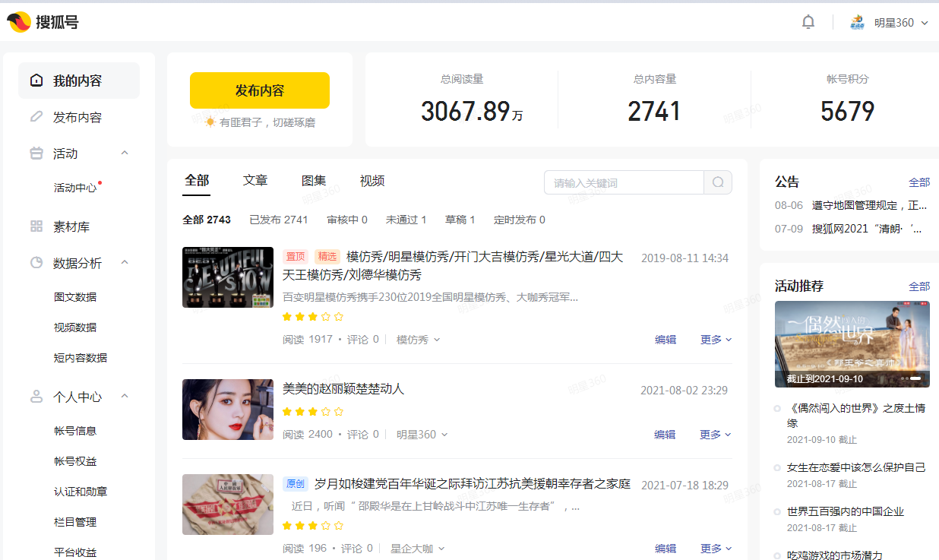The height and width of the screenshot is (560, 939).
Task: Select 发布内容 pencil icon in sidebar
Action: pyautogui.click(x=36, y=117)
